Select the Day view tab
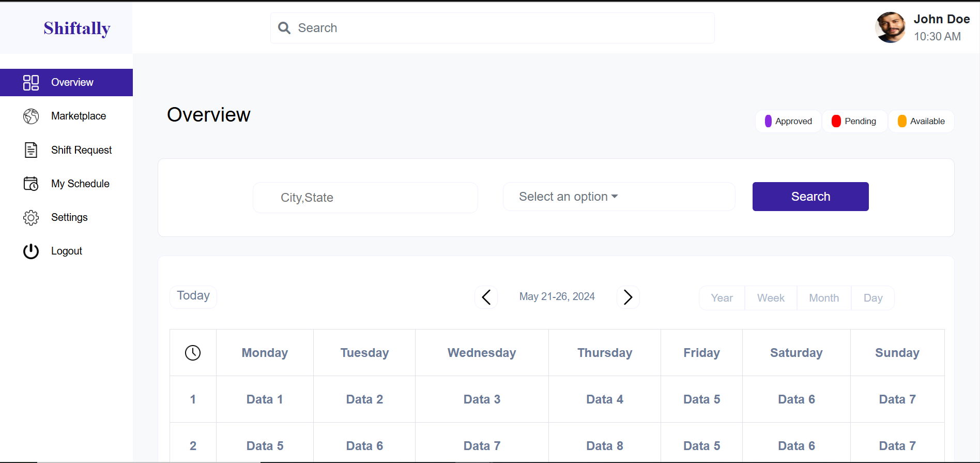This screenshot has width=980, height=463. point(873,298)
